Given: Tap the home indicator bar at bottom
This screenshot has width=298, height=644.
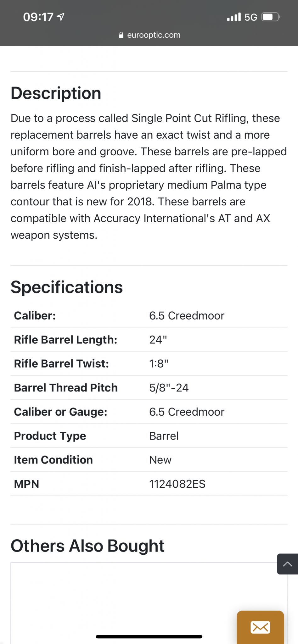Looking at the screenshot, I should point(149,637).
